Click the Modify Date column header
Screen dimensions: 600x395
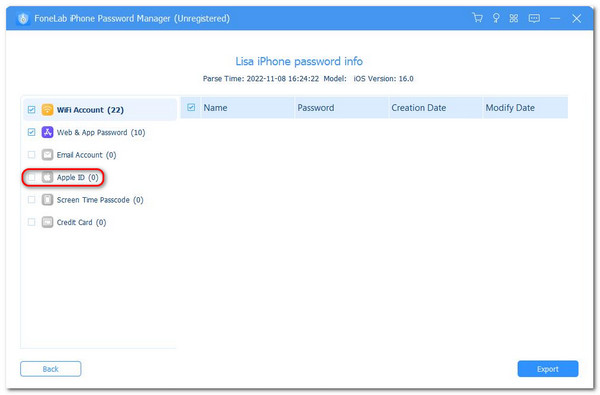(x=525, y=108)
